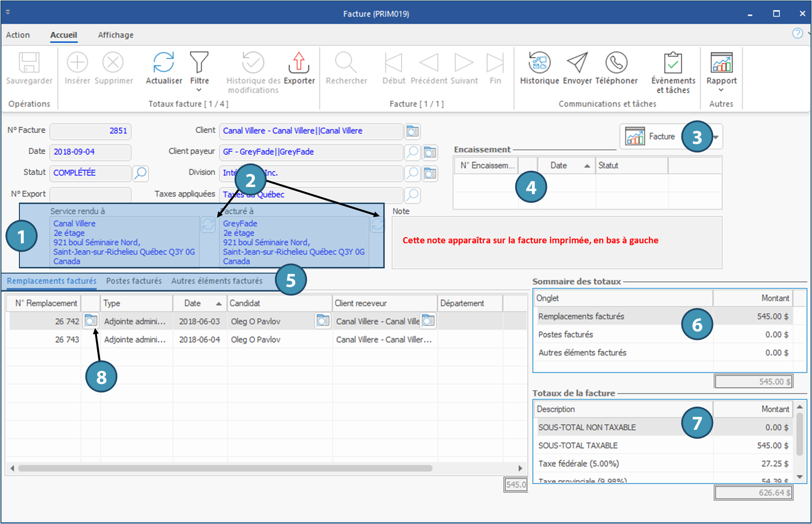
Task: Click the Exporter icon in toolbar
Action: click(x=299, y=63)
